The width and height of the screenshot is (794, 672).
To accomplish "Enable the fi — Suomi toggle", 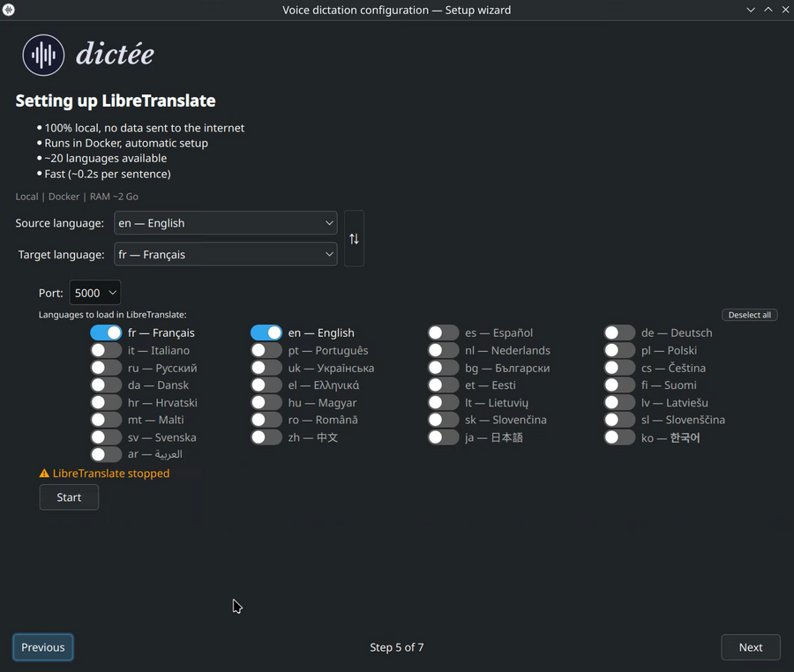I will (x=619, y=385).
